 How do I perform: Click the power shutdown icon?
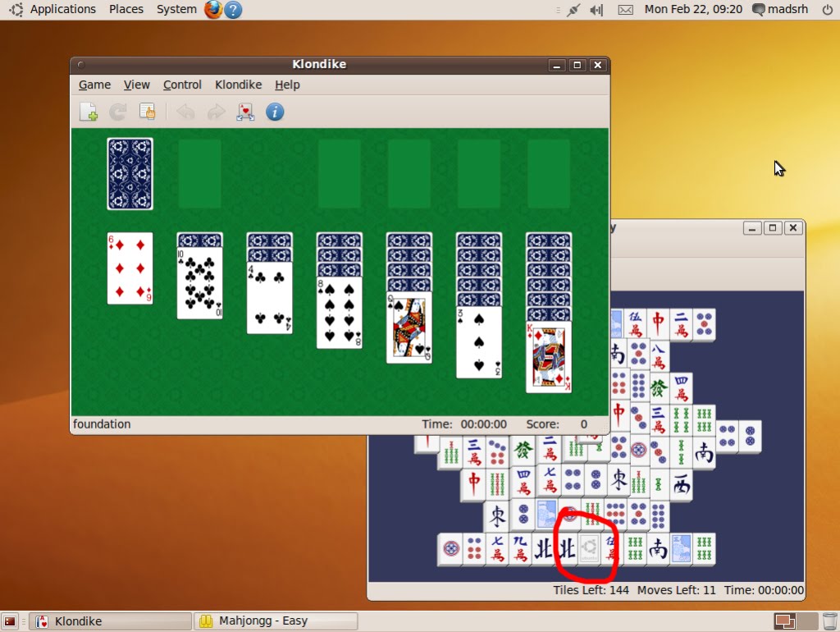827,10
